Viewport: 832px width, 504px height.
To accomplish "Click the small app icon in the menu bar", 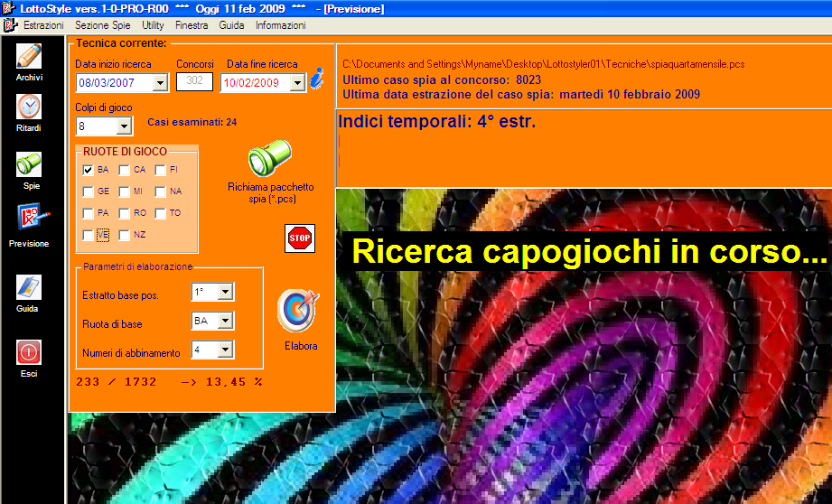I will (x=10, y=25).
